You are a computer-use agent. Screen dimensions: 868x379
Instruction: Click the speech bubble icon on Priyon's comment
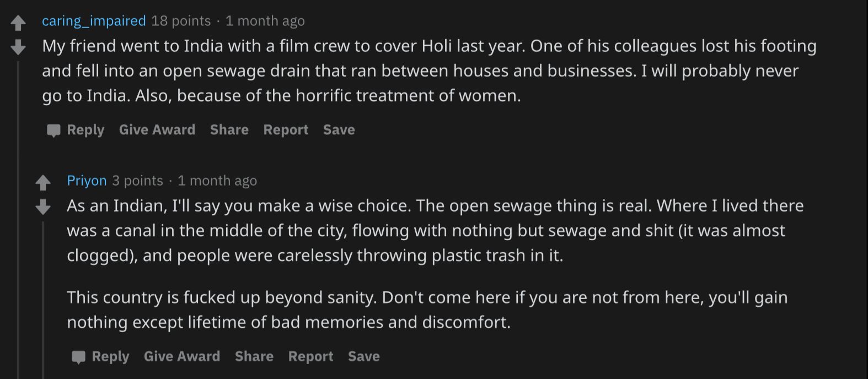tap(79, 356)
